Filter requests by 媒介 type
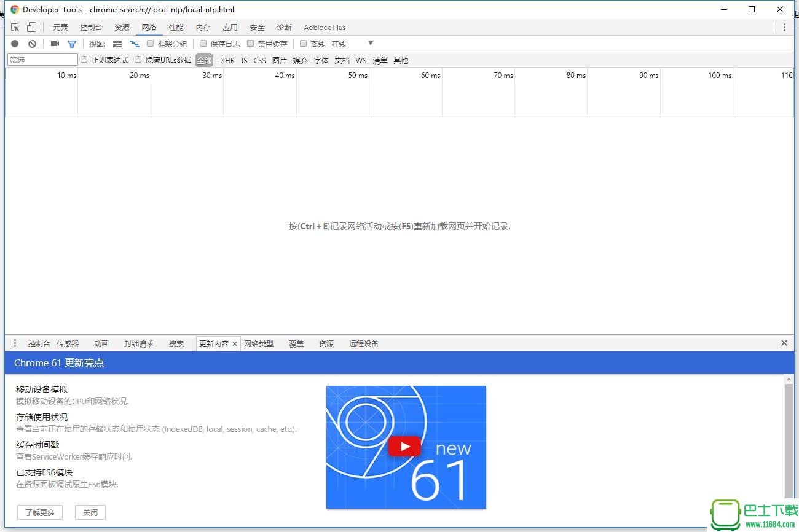799x532 pixels. coord(300,60)
